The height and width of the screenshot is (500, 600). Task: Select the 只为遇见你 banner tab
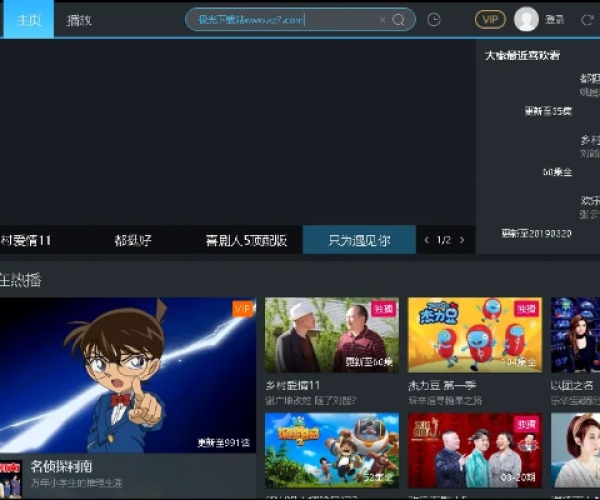(x=359, y=240)
